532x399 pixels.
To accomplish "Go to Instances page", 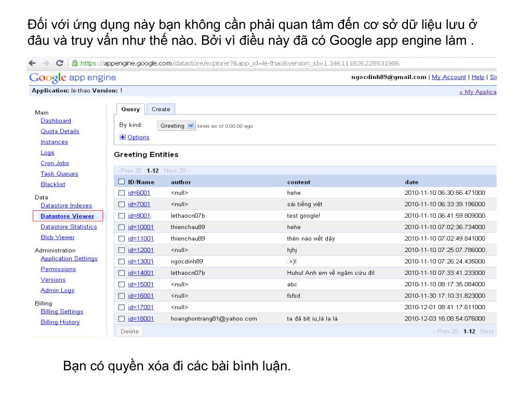I will [x=54, y=142].
